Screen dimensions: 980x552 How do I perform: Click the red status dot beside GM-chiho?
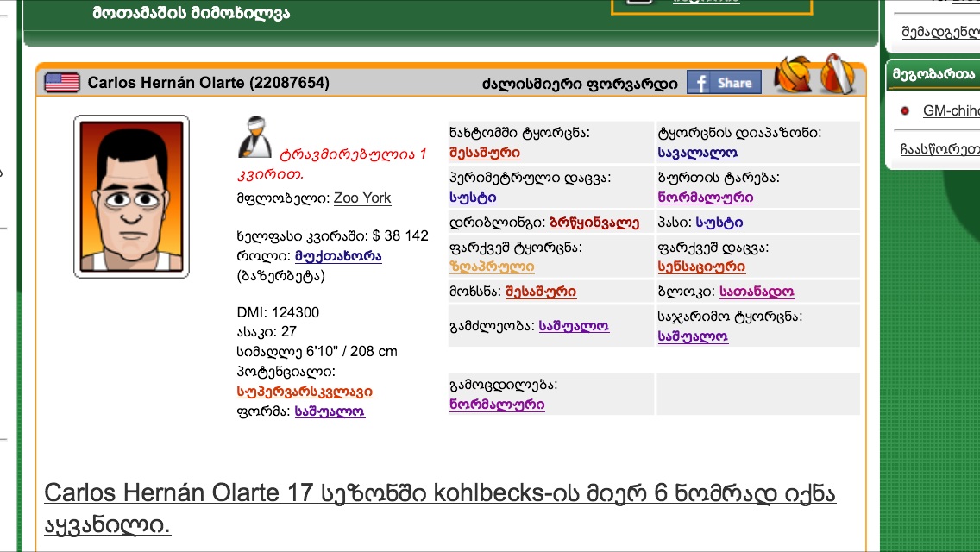coord(904,110)
